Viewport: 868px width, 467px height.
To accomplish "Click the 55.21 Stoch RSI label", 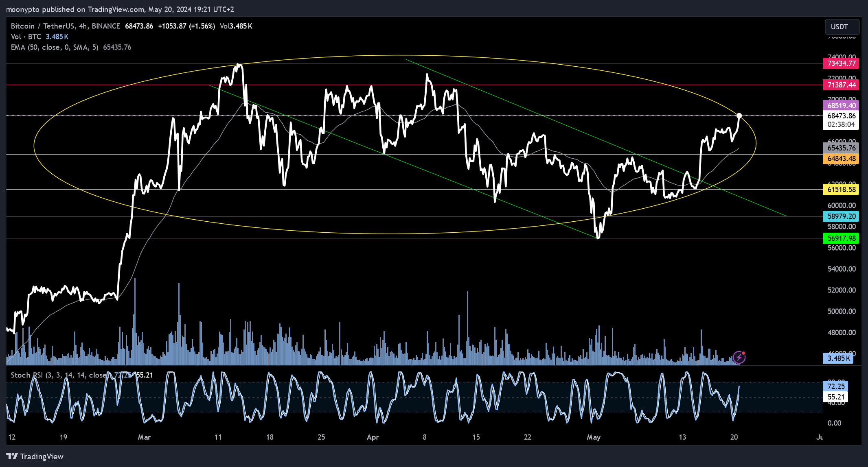I will [836, 397].
